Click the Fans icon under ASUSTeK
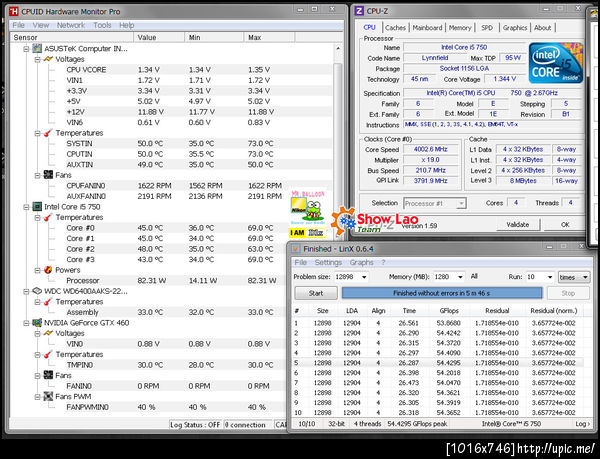 (48, 175)
